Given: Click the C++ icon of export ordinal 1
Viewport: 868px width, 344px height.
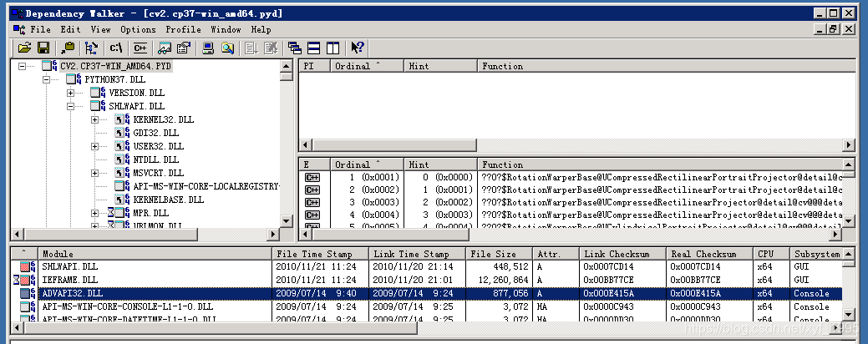Looking at the screenshot, I should tap(312, 178).
